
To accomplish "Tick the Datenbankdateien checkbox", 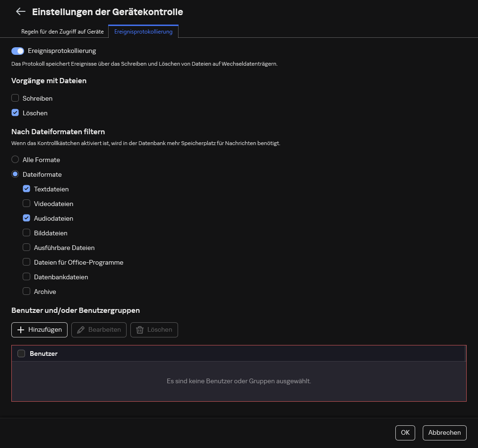I will [26, 277].
